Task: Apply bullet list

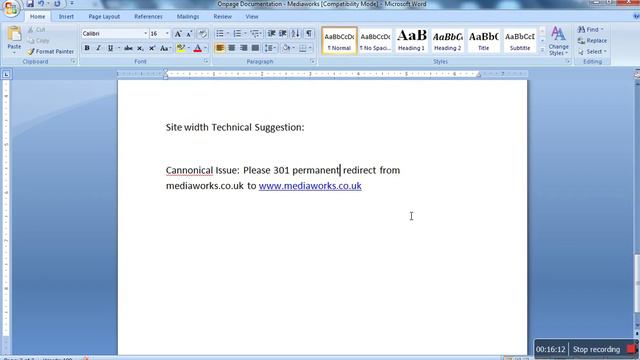Action: point(220,33)
